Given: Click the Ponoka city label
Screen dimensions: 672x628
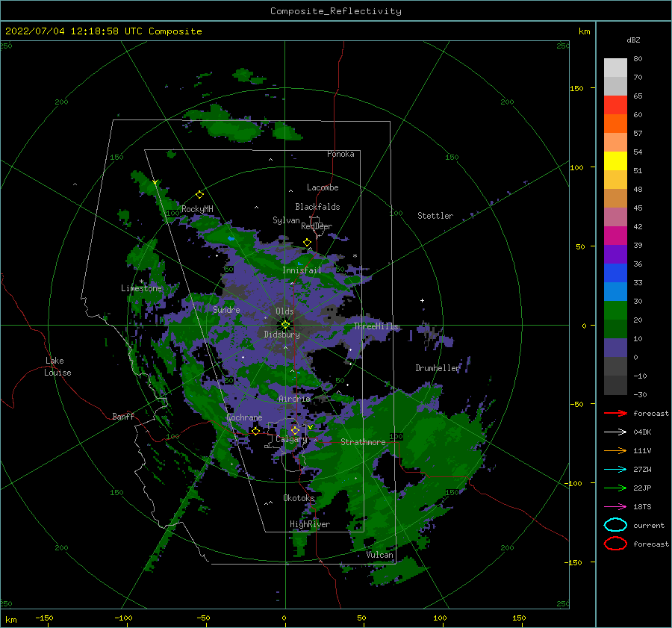Looking at the screenshot, I should point(340,154).
